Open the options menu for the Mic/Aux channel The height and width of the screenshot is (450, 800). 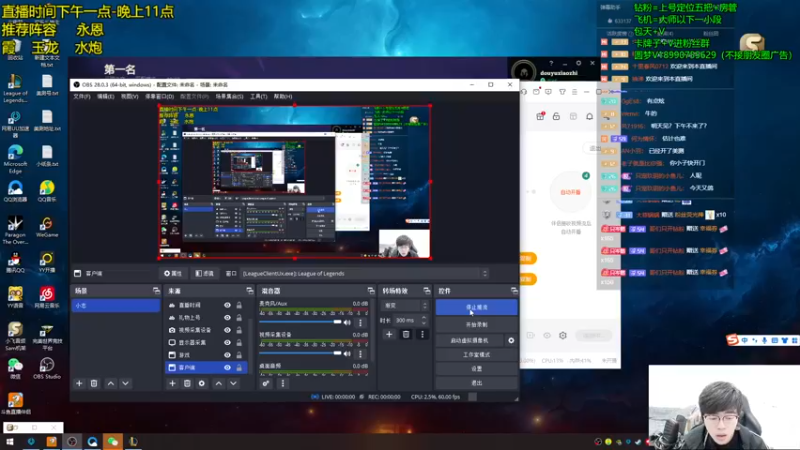pos(360,322)
